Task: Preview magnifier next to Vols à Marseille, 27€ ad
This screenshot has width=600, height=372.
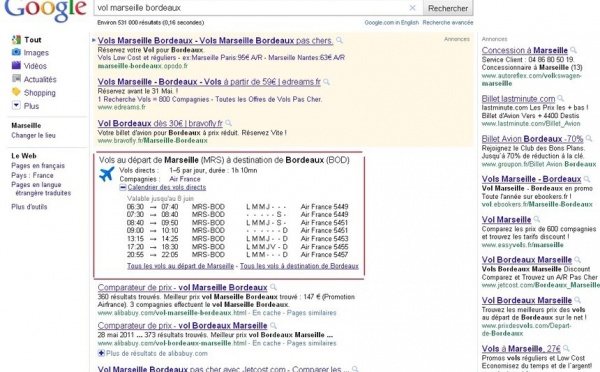Action: (x=566, y=348)
